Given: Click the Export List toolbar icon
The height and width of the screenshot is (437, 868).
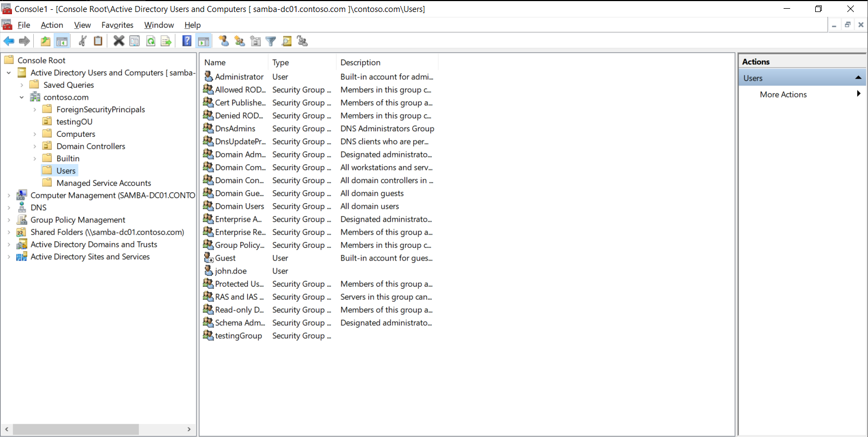Looking at the screenshot, I should [x=166, y=41].
